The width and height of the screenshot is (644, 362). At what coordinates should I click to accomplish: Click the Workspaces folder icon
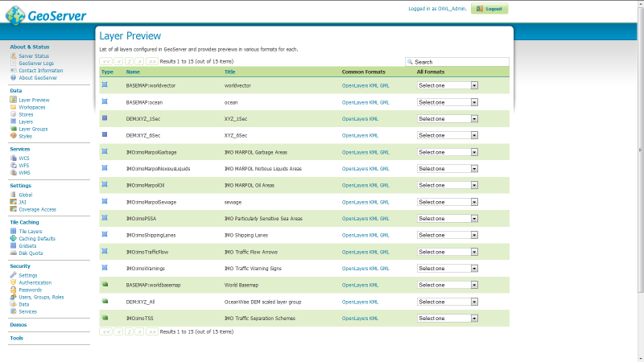[x=14, y=107]
